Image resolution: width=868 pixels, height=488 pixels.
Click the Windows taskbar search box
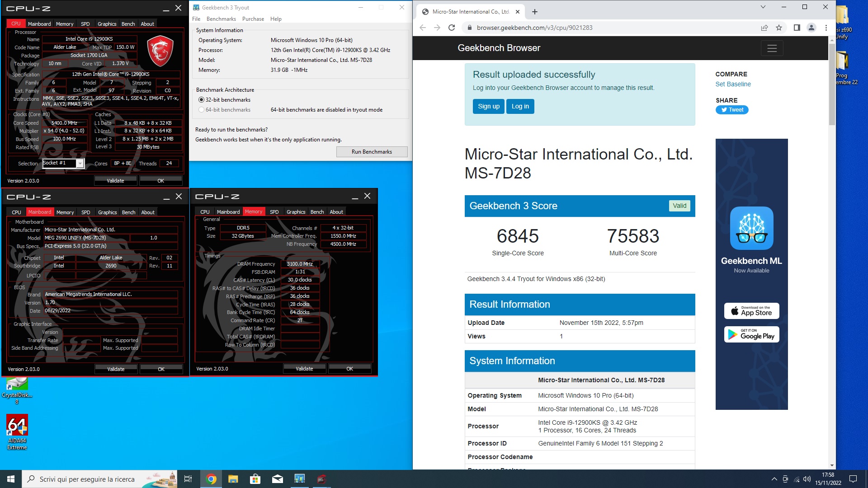click(99, 479)
